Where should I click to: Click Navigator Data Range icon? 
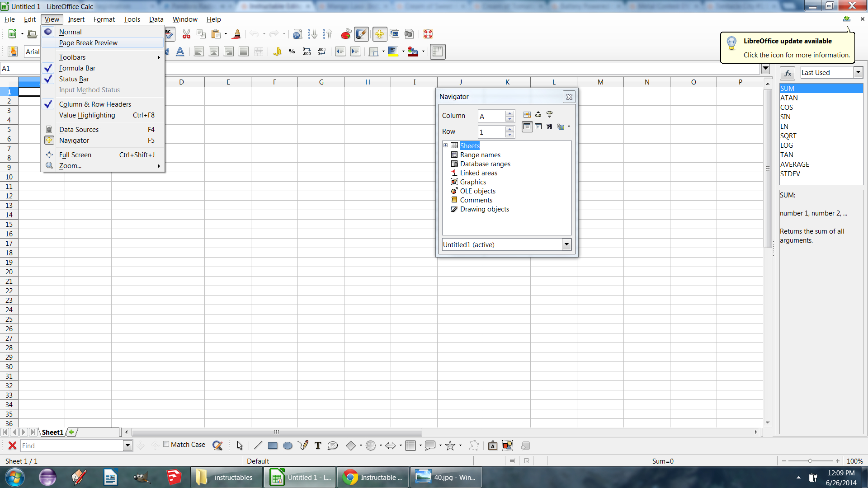point(527,115)
